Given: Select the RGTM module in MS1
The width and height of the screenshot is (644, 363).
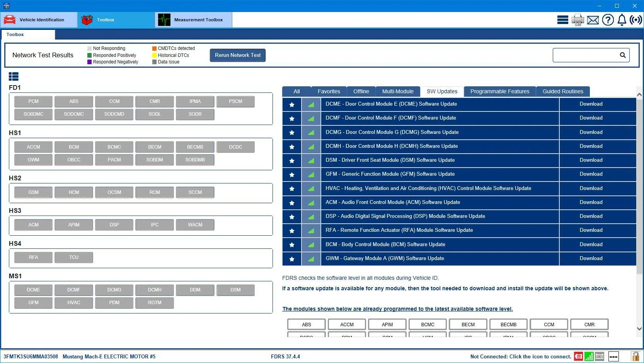Looking at the screenshot, I should pyautogui.click(x=155, y=303).
